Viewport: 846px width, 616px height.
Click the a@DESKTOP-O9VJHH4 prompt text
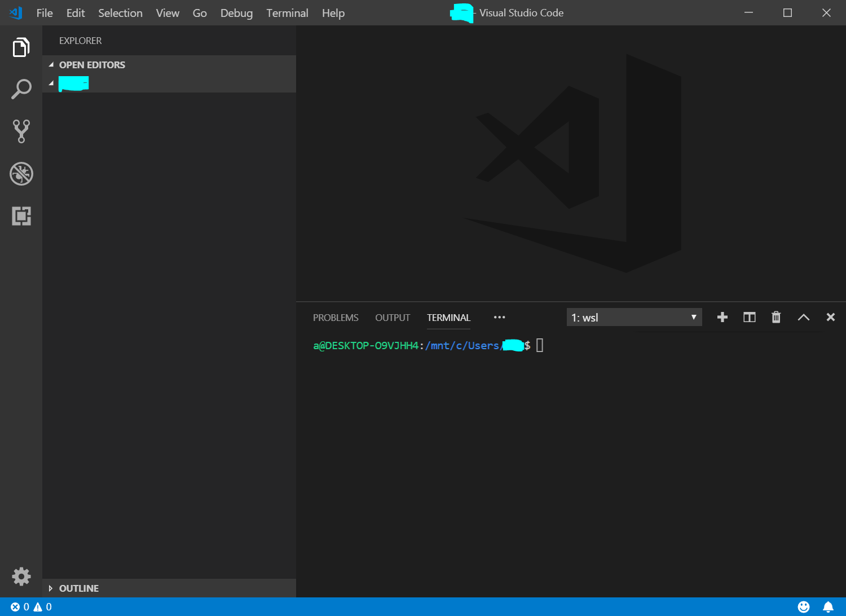point(365,346)
